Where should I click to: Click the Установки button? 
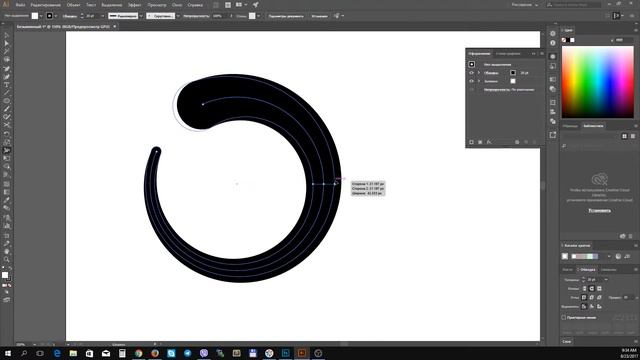coord(320,16)
